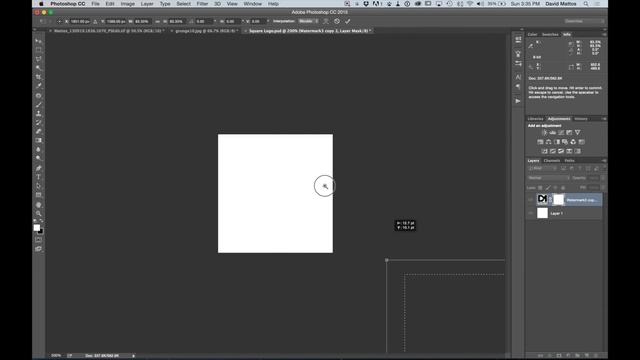
Task: Select the Layer 1 thumbnail
Action: pos(542,213)
